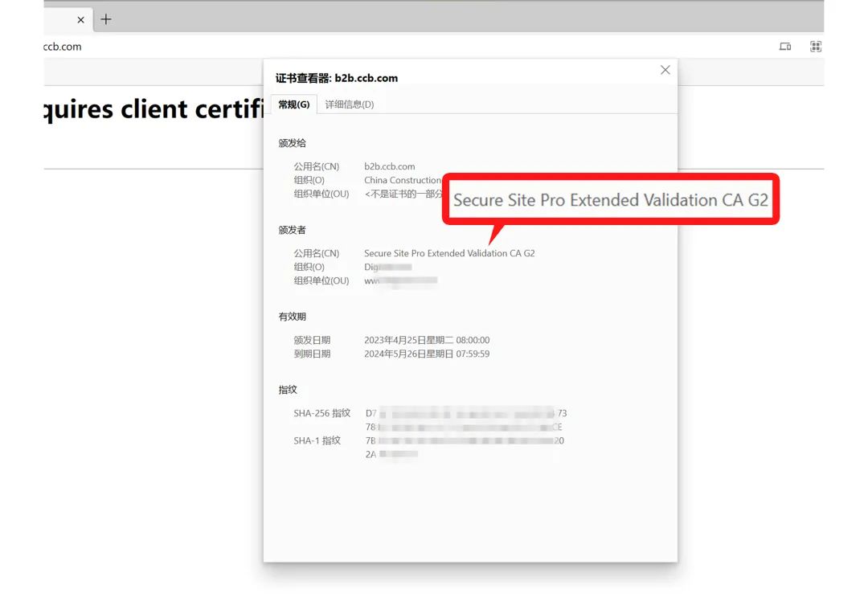This screenshot has height=614, width=868.
Task: Click the page heading about client certificate
Action: pos(154,109)
